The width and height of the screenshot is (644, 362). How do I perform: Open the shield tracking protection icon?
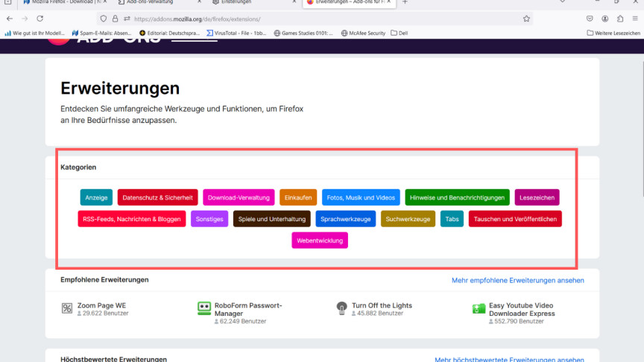click(104, 19)
